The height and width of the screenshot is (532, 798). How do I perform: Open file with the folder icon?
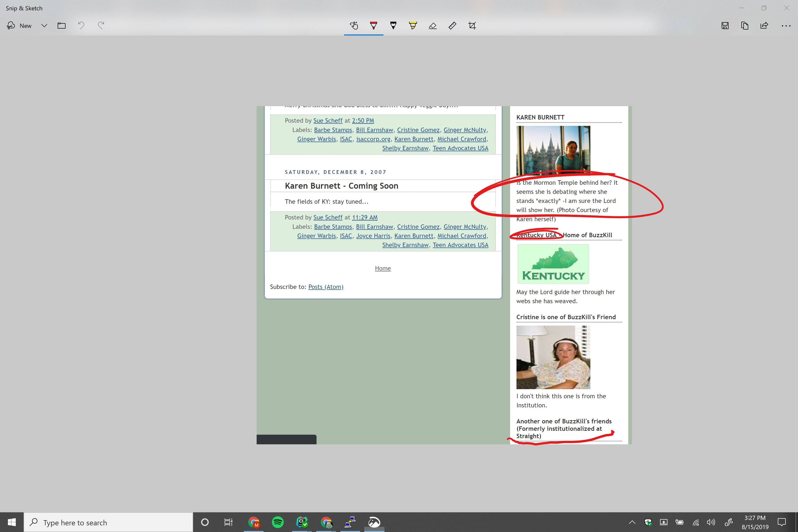(61, 25)
